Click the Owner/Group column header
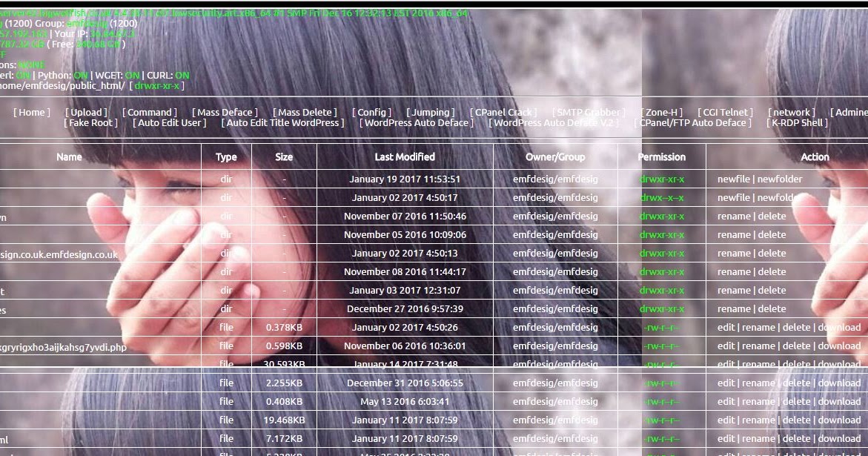This screenshot has width=868, height=456. point(555,157)
